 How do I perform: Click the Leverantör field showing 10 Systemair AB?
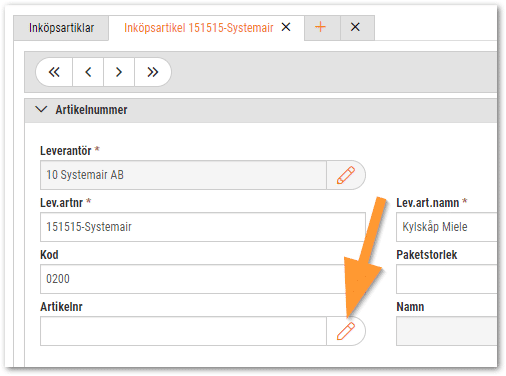tap(183, 175)
